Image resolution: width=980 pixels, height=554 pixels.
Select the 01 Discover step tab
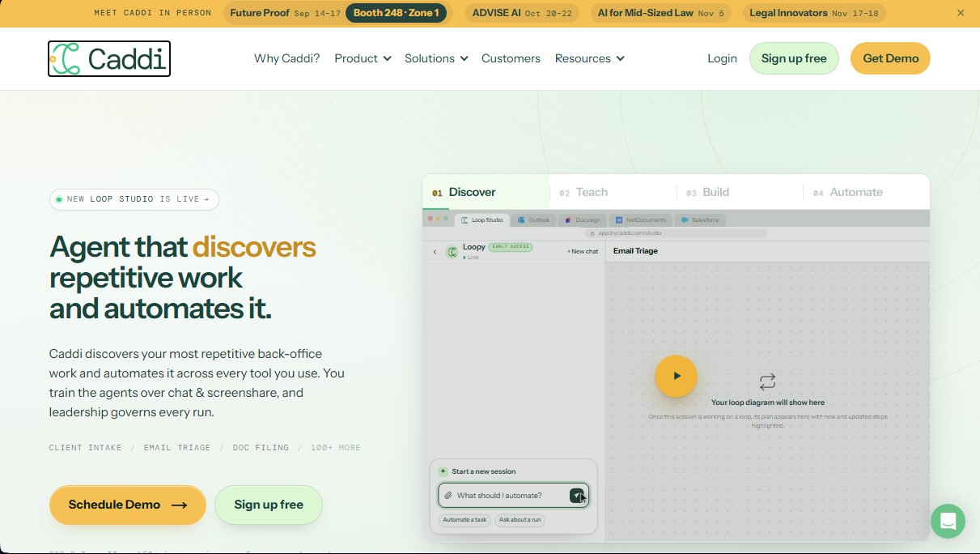click(486, 193)
